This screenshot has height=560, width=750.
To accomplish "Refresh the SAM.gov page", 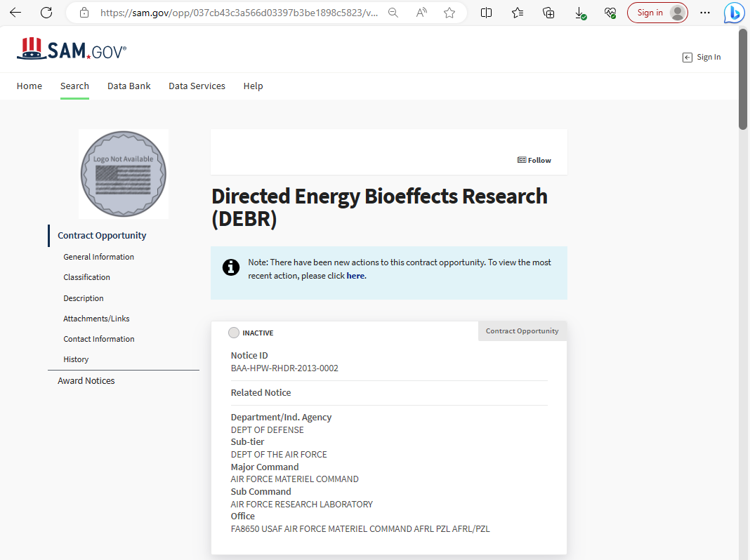I will (46, 12).
